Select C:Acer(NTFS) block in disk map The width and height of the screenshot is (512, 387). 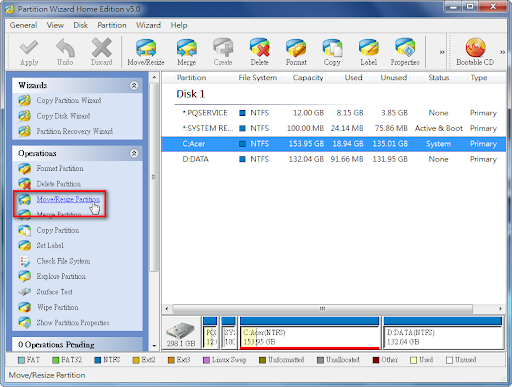click(x=310, y=333)
